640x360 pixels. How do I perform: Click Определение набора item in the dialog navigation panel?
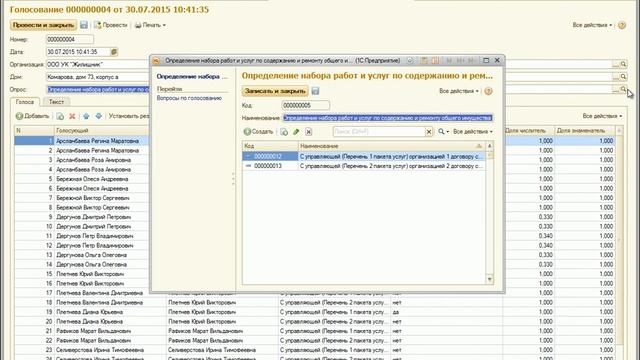[x=192, y=77]
